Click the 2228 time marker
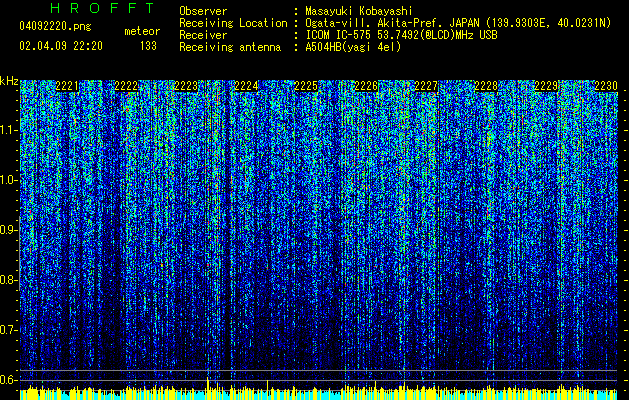This screenshot has height=400, width=629. pos(486,86)
